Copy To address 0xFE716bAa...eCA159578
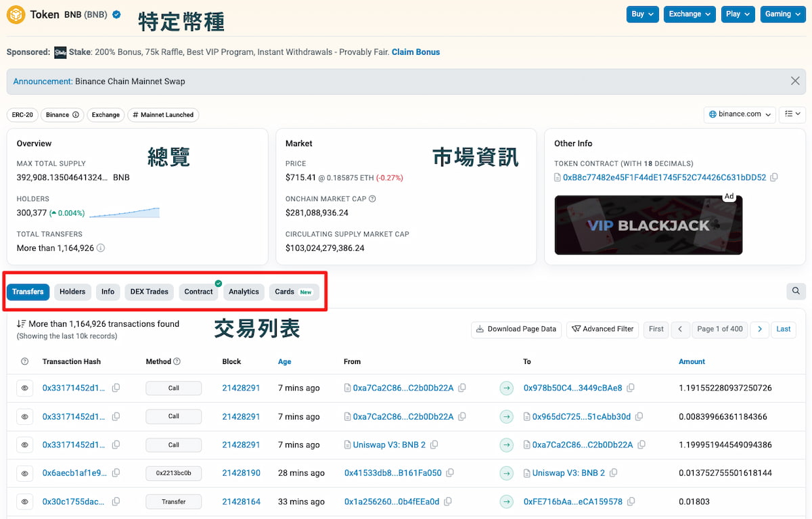This screenshot has width=812, height=519. tap(631, 501)
